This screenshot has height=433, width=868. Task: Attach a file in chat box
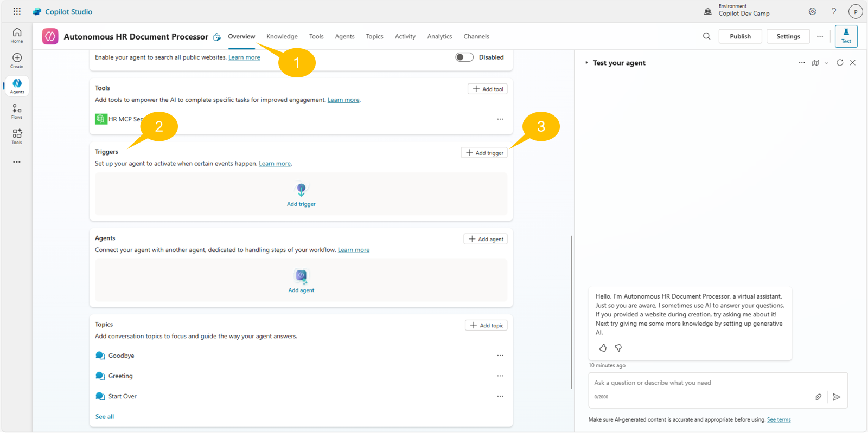pos(818,397)
